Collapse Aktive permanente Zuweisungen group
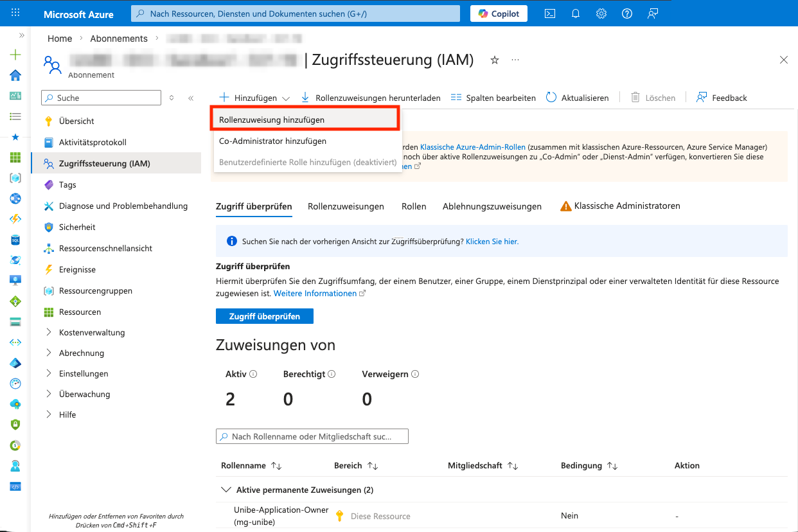Viewport: 798px width, 532px height. coord(226,490)
